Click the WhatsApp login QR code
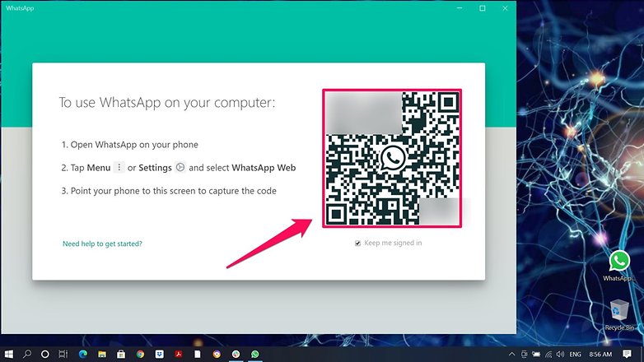Viewport: 644px width, 362px height. click(x=392, y=159)
